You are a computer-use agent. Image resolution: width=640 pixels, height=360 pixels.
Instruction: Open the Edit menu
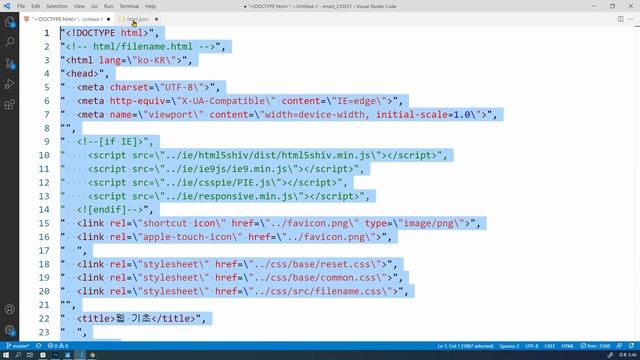tap(36, 6)
